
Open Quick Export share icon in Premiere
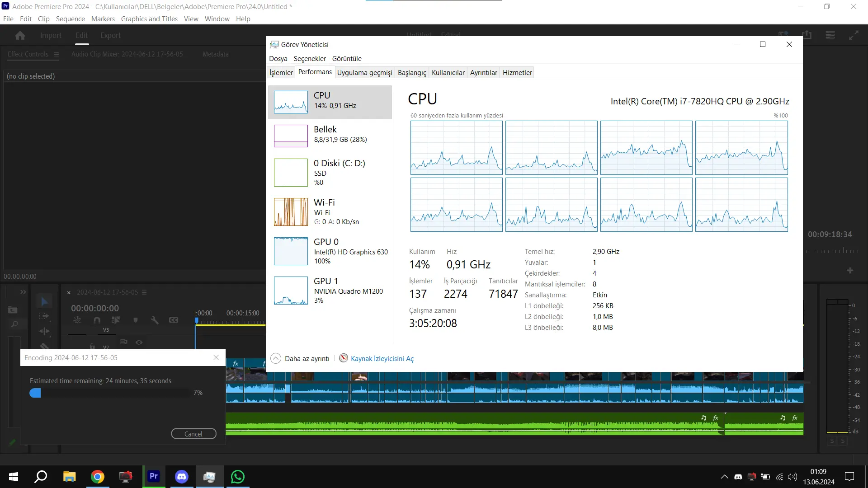coord(807,35)
